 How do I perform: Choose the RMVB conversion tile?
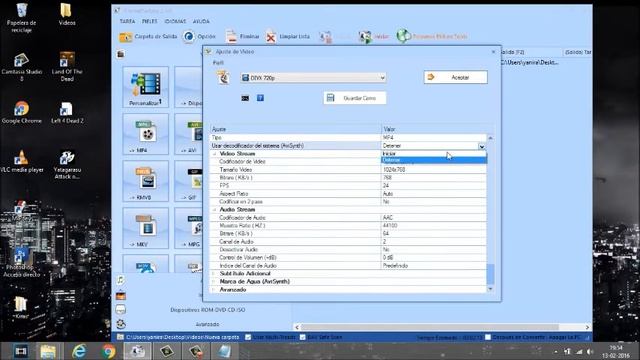tap(146, 181)
